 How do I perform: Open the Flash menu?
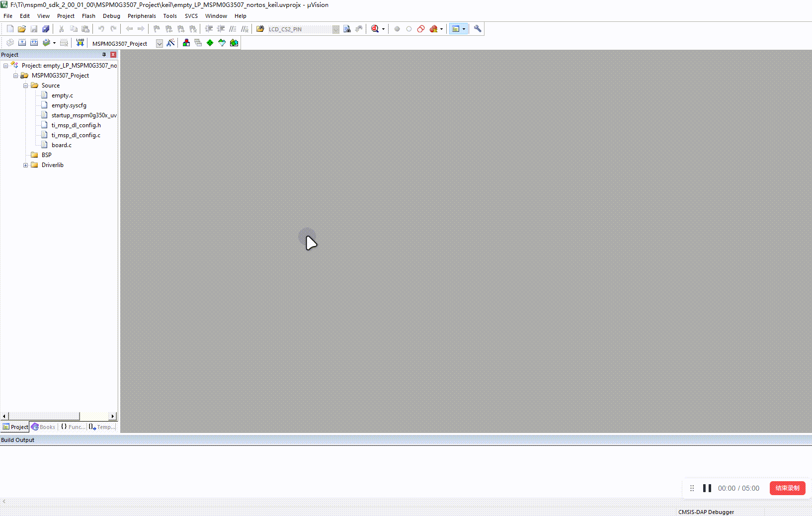click(x=88, y=16)
